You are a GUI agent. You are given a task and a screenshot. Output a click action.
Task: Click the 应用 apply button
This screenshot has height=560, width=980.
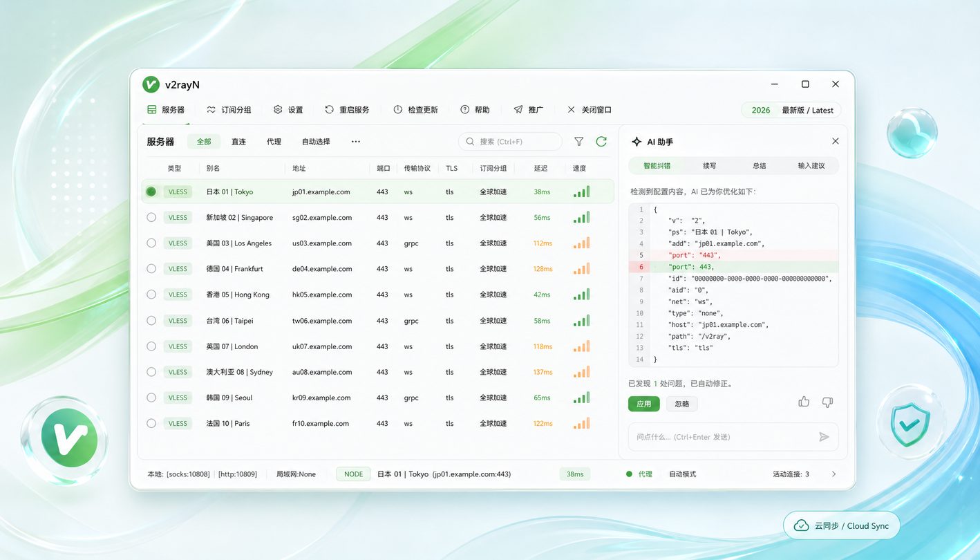(x=644, y=404)
